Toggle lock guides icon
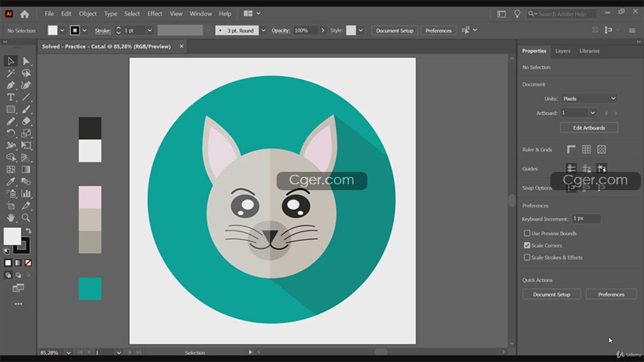Viewport: 644px width, 362px height. coord(586,168)
